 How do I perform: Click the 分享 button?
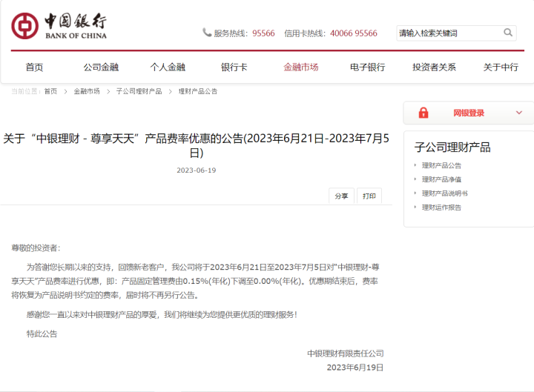pyautogui.click(x=341, y=196)
